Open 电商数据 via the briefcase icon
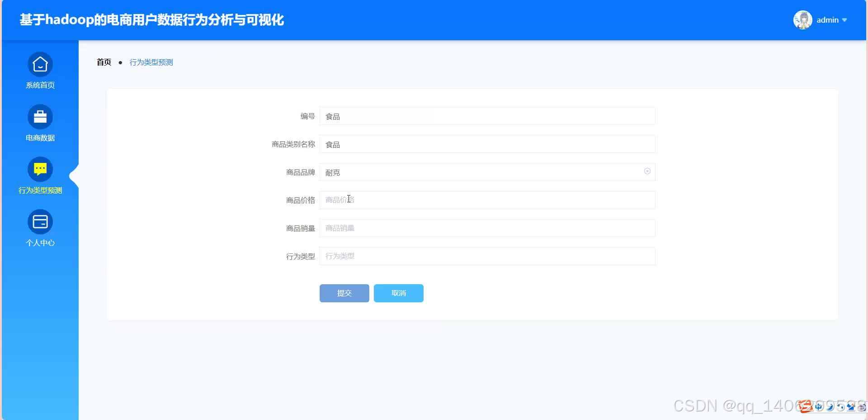868x420 pixels. [x=40, y=117]
